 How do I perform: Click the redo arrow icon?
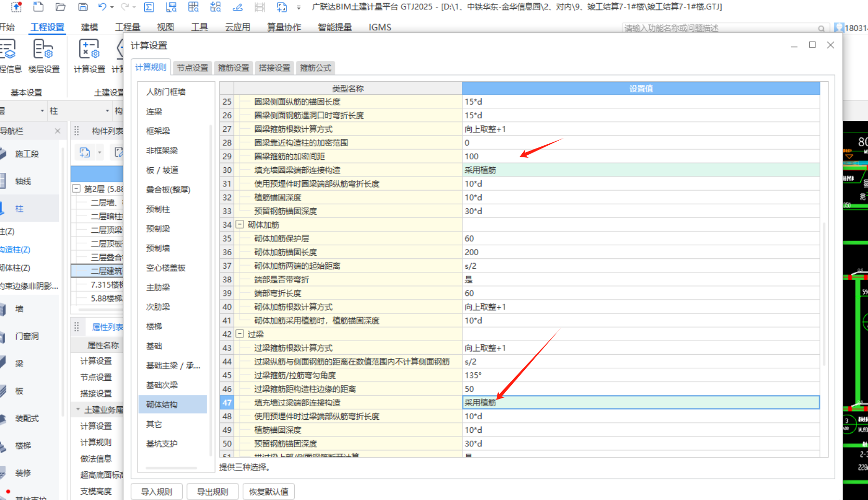tap(124, 7)
